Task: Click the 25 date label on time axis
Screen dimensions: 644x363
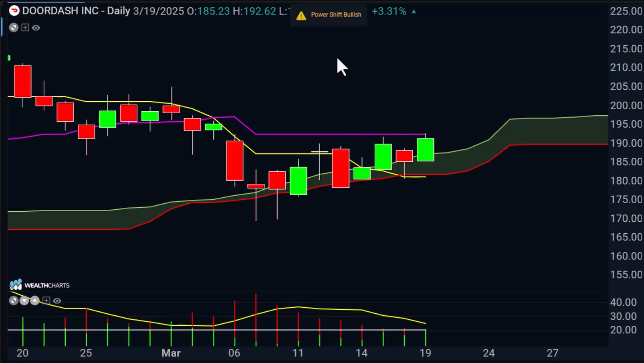Action: 86,353
